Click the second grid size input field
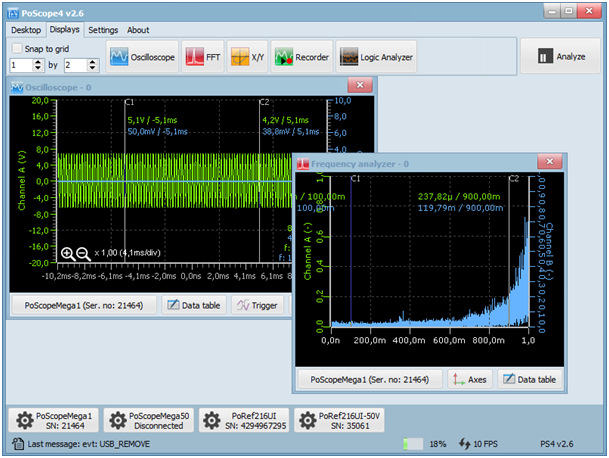Viewport: 609px width, 458px height. pos(76,65)
